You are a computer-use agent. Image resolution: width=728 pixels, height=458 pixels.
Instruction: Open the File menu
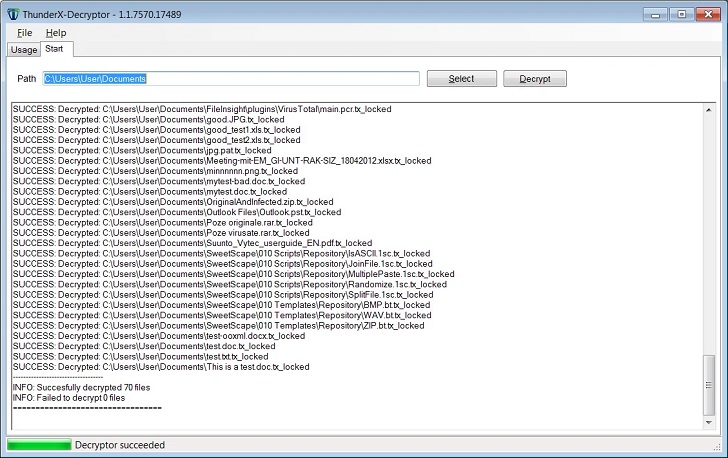(x=25, y=33)
